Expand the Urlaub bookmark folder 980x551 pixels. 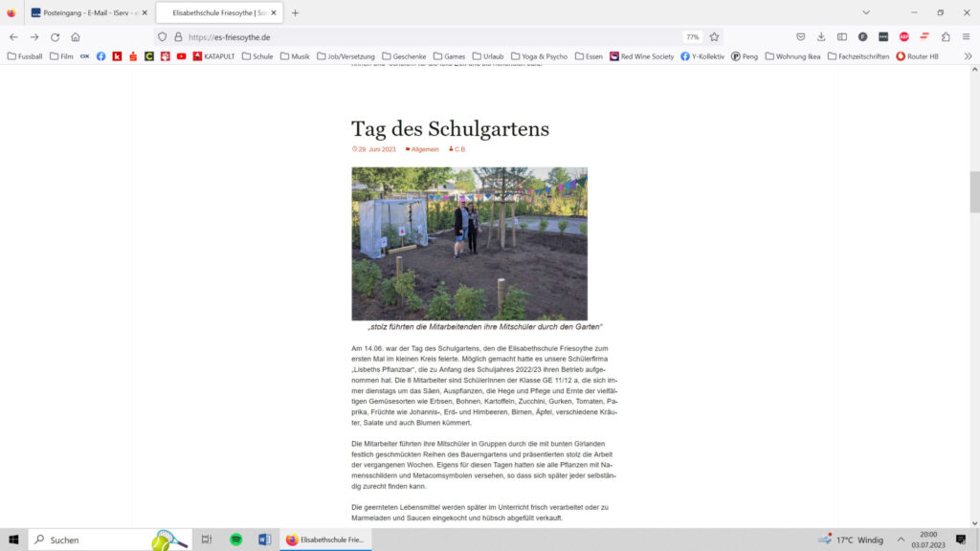[x=488, y=56]
